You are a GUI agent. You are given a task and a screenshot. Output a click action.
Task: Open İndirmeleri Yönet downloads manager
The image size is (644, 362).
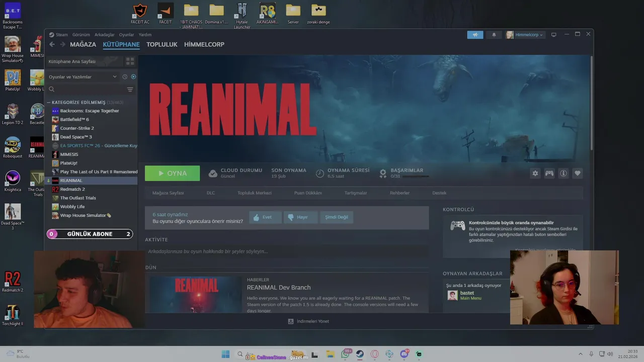tap(308, 321)
